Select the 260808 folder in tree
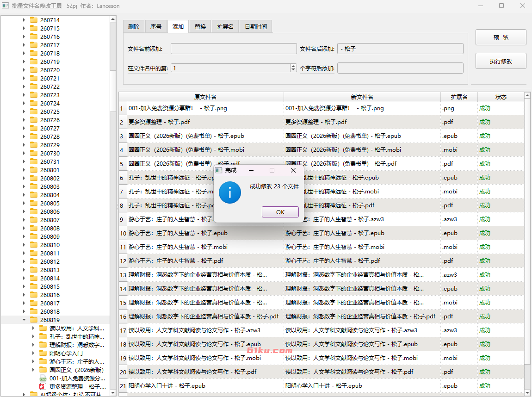The width and height of the screenshot is (532, 397). 50,229
